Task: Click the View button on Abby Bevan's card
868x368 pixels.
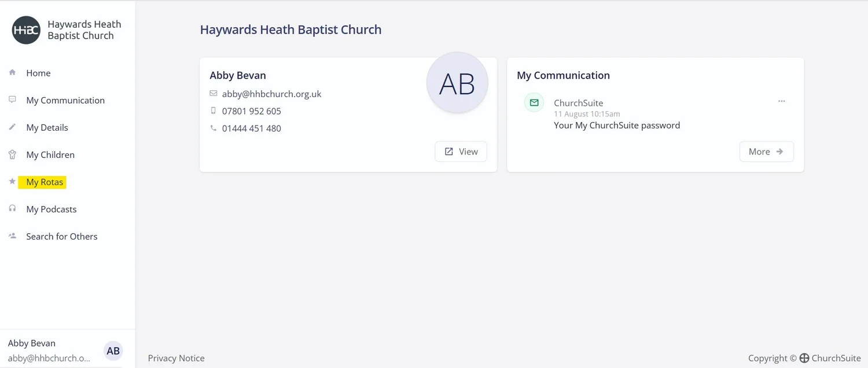Action: [x=461, y=151]
